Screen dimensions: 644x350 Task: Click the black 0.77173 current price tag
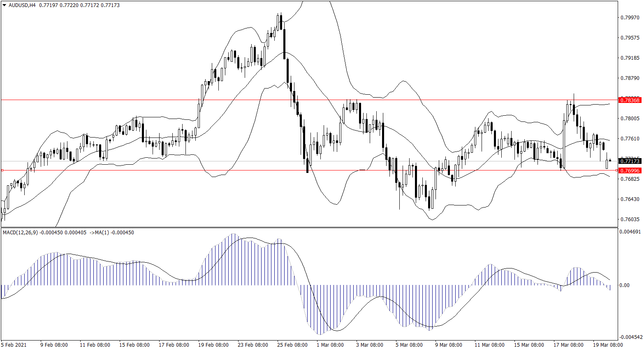tap(630, 161)
